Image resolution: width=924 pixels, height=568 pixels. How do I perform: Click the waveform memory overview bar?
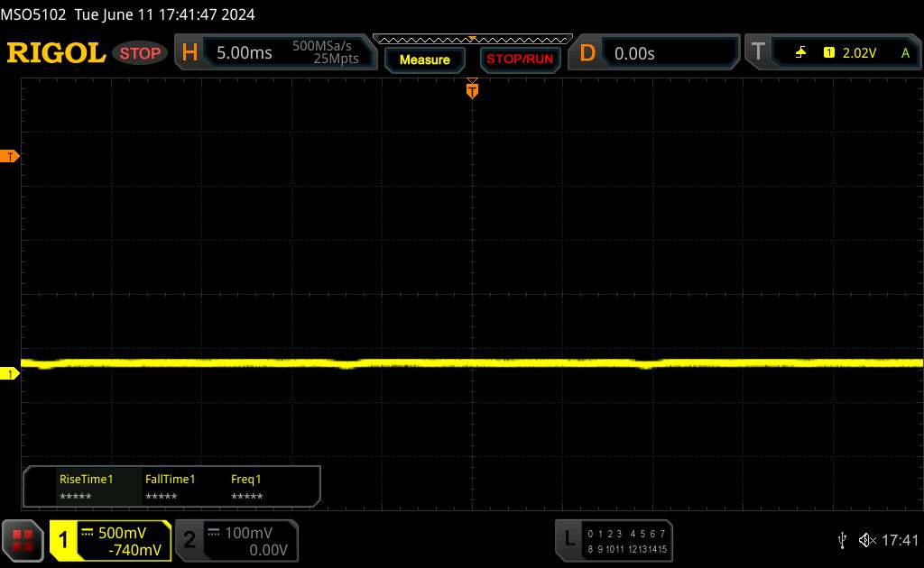pos(473,40)
